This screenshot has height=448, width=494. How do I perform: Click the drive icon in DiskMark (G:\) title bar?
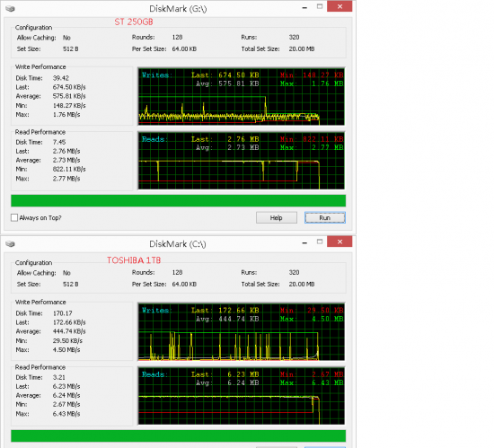(x=10, y=8)
